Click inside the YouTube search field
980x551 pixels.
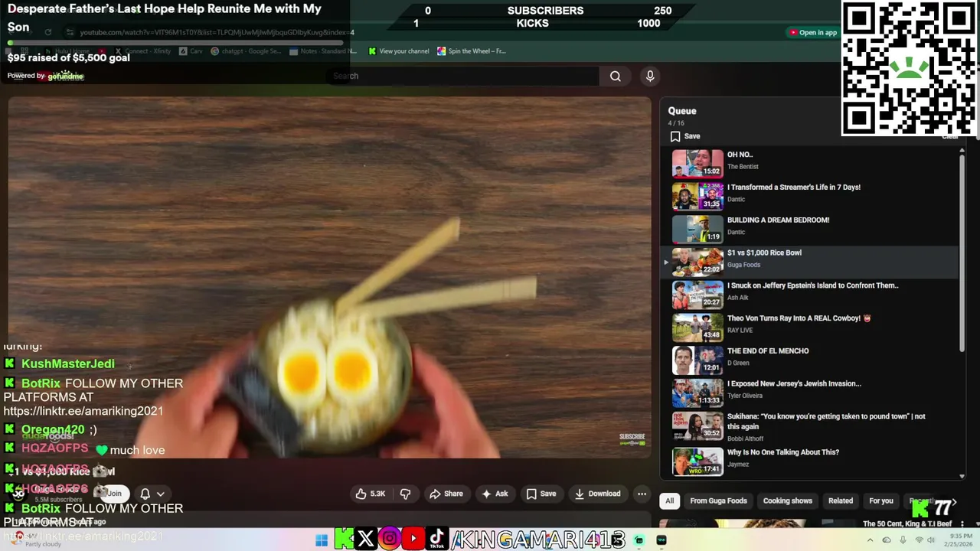point(462,76)
